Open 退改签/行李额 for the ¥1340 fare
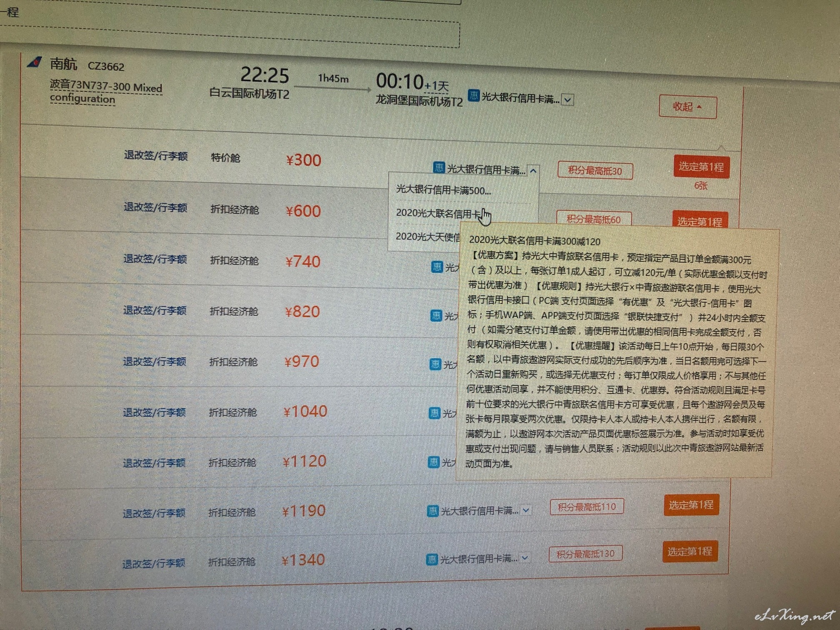Screen dimensions: 840x630 pos(153,564)
